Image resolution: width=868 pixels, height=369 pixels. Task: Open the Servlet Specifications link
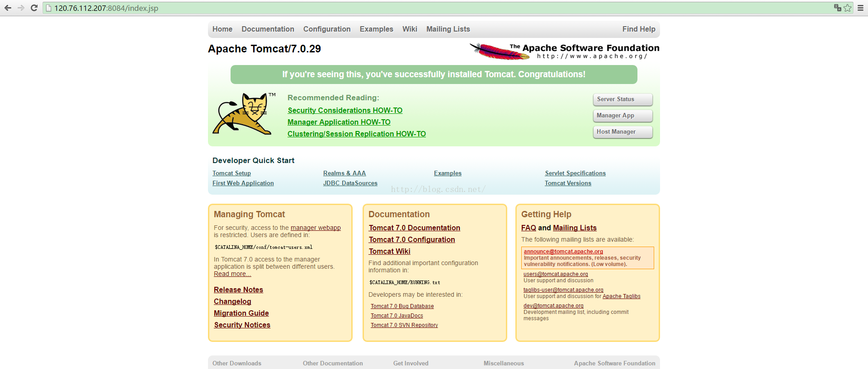click(x=575, y=173)
